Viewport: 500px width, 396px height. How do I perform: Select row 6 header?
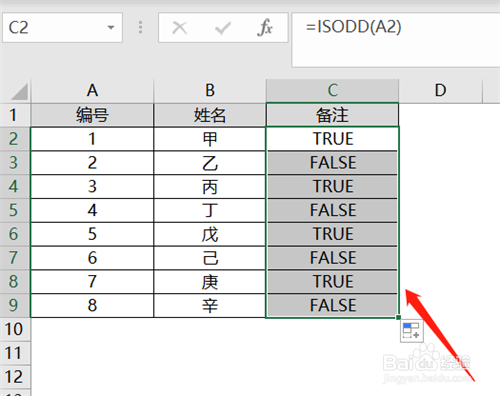[15, 234]
